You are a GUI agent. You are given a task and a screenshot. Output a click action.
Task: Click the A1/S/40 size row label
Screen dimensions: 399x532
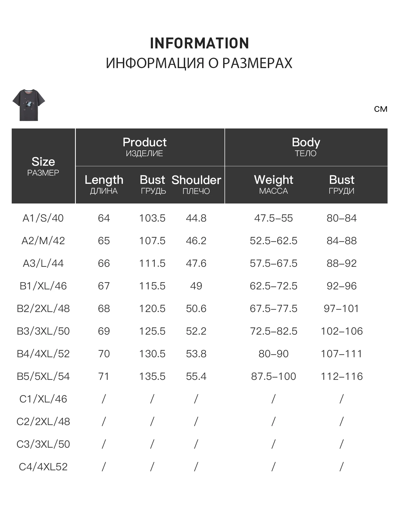(x=43, y=218)
